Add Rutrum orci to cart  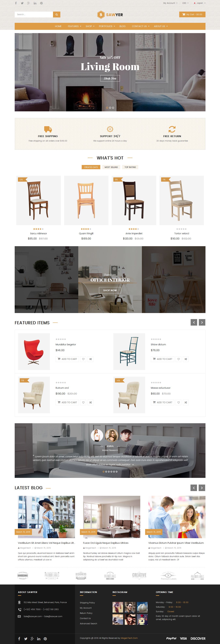pos(67,402)
